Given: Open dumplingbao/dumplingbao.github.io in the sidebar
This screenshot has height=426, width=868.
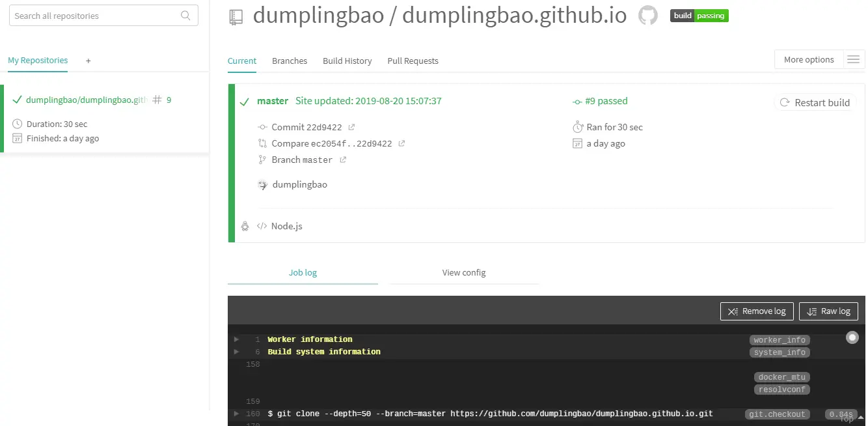Looking at the screenshot, I should click(87, 100).
